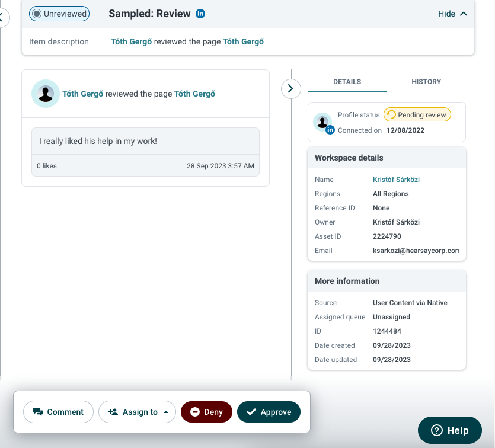Add a comment with Comment button

coord(59,412)
